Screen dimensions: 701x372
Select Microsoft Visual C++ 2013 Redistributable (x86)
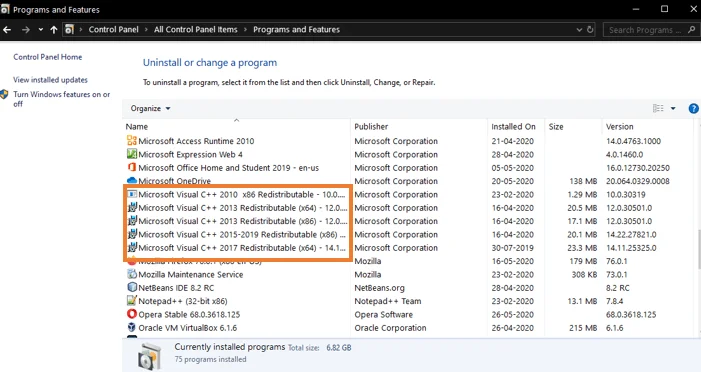coord(242,221)
